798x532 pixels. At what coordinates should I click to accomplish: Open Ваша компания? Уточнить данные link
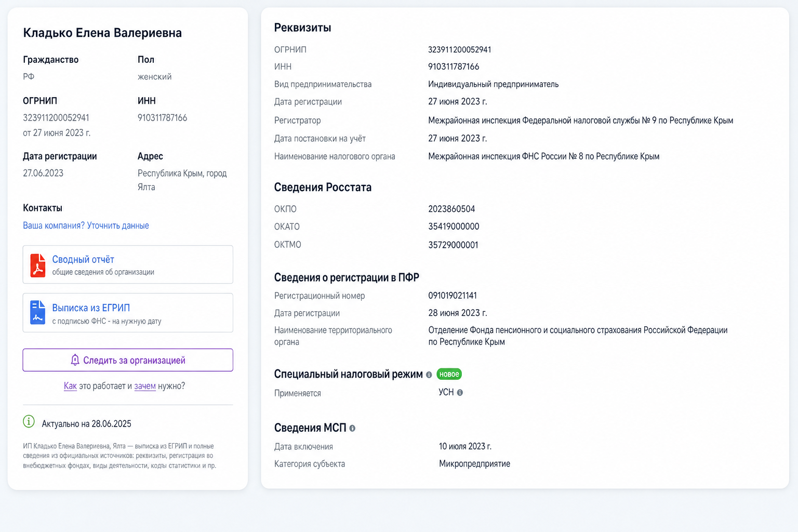coord(86,225)
